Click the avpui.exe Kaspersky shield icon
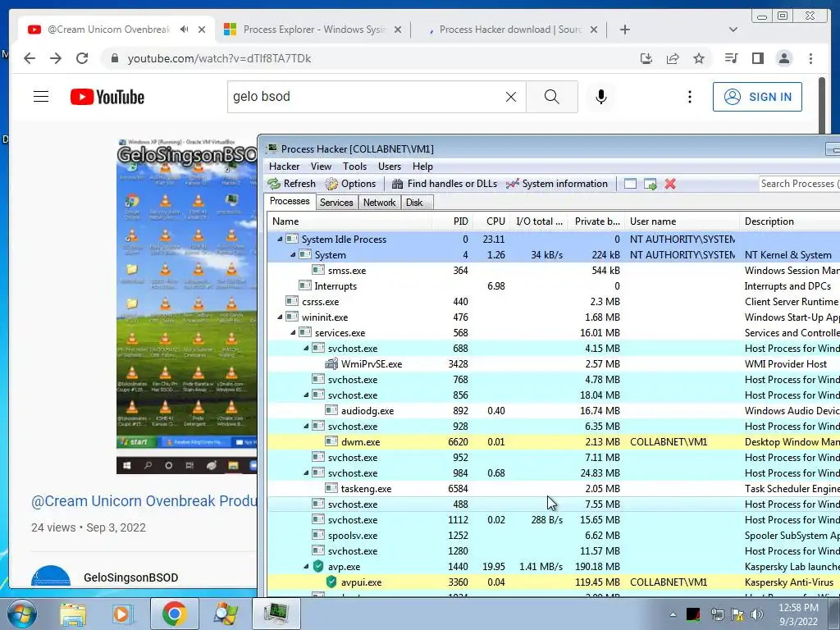This screenshot has height=630, width=840. pos(331,582)
